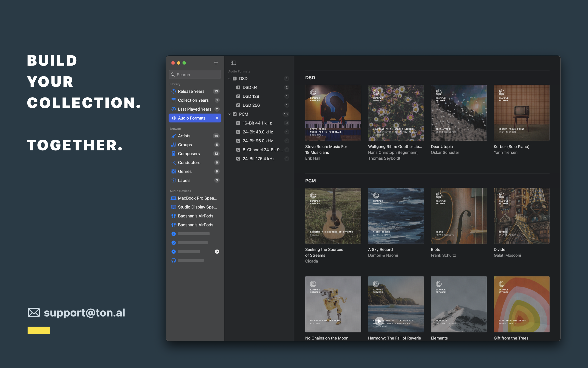Toggle the sidebar panel icon
This screenshot has height=368, width=588.
233,63
